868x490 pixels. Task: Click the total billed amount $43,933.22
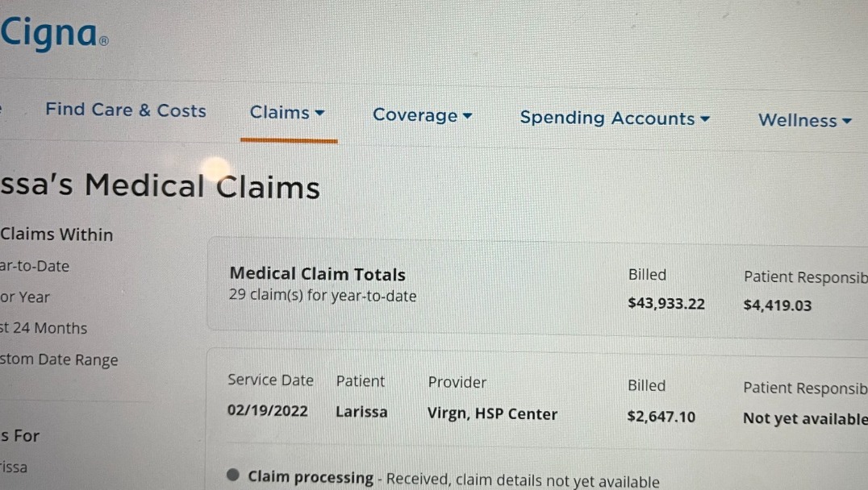point(666,304)
